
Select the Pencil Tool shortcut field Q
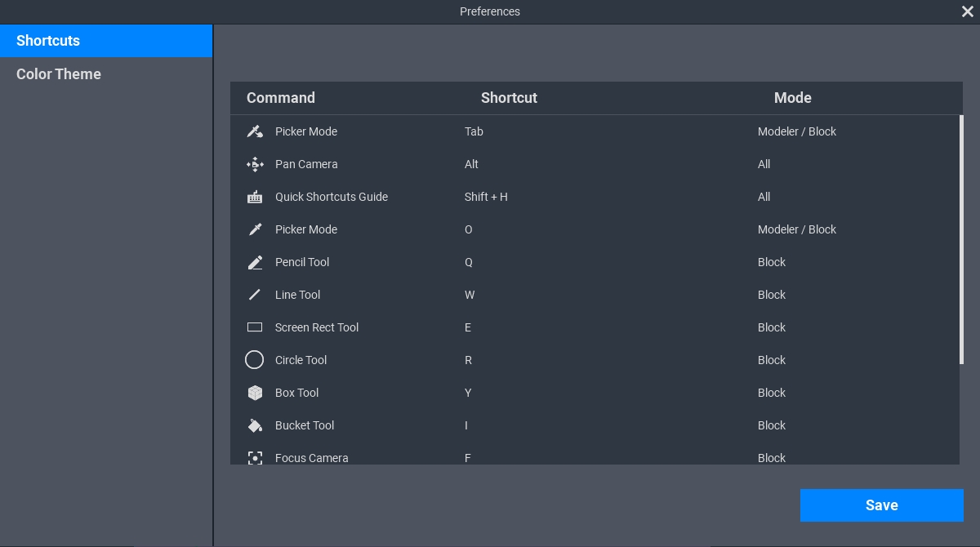469,262
